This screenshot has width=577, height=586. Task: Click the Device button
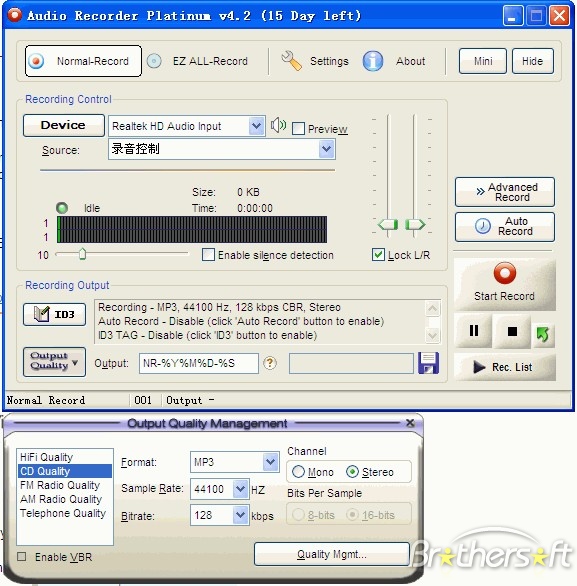[64, 125]
